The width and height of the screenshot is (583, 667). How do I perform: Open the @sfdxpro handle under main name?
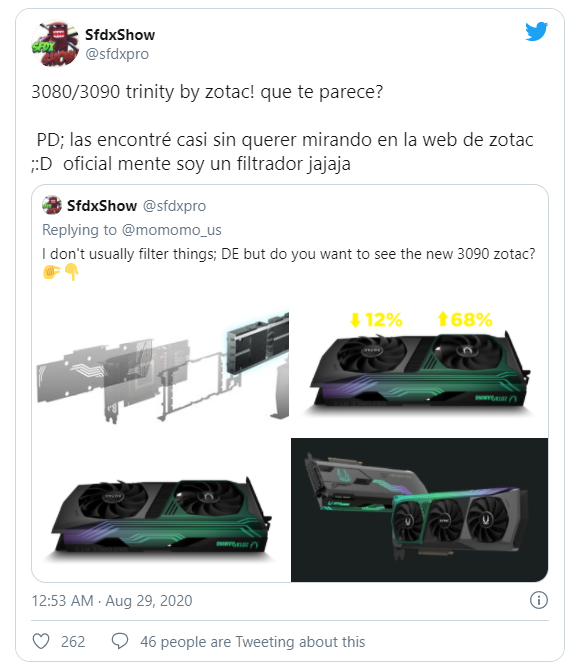coord(117,54)
